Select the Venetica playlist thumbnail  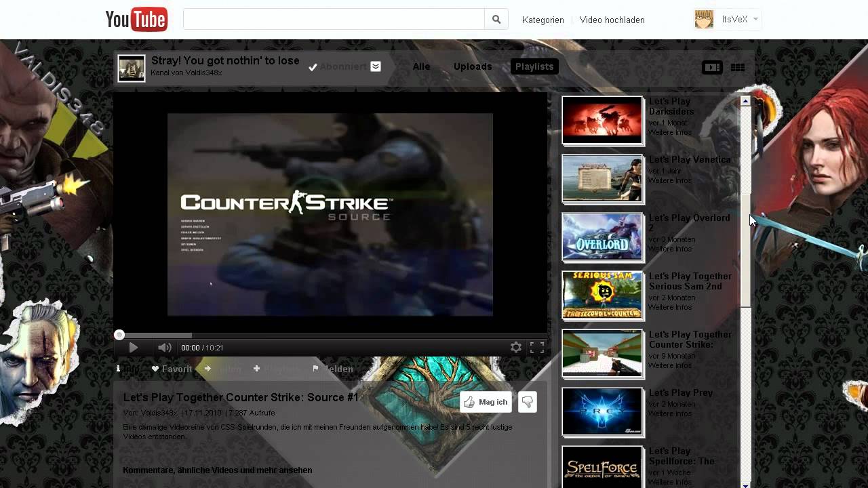[602, 179]
